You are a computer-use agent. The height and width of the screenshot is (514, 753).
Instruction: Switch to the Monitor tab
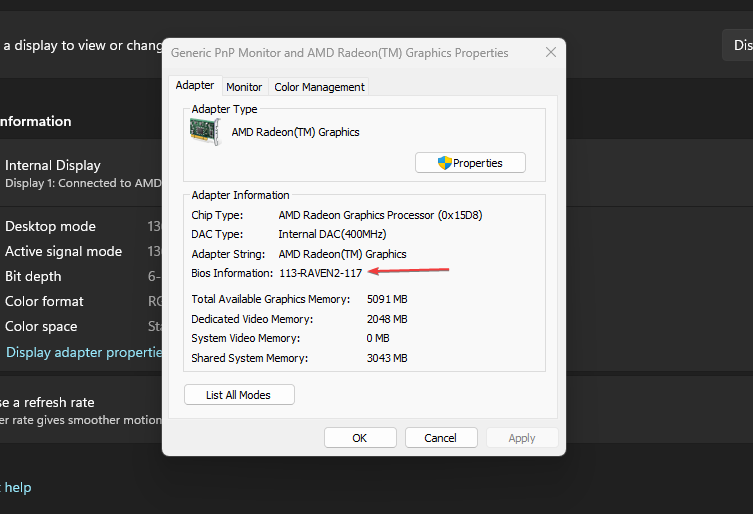pos(244,87)
